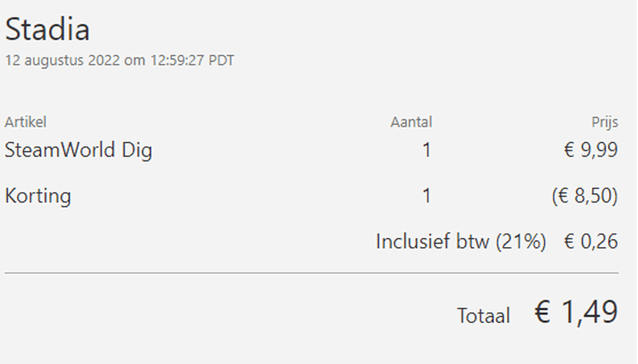Image resolution: width=638 pixels, height=364 pixels.
Task: Click the Prijs column header
Action: [x=605, y=122]
